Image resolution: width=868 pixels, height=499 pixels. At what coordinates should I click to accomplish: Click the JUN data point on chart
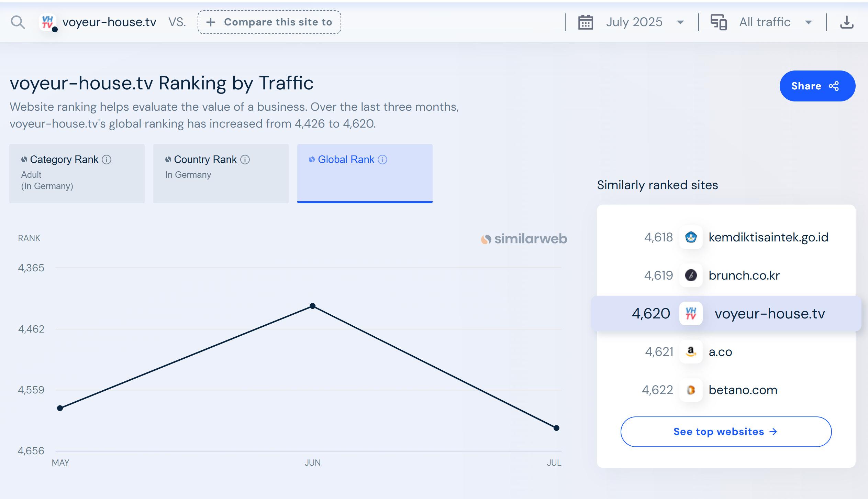click(312, 306)
